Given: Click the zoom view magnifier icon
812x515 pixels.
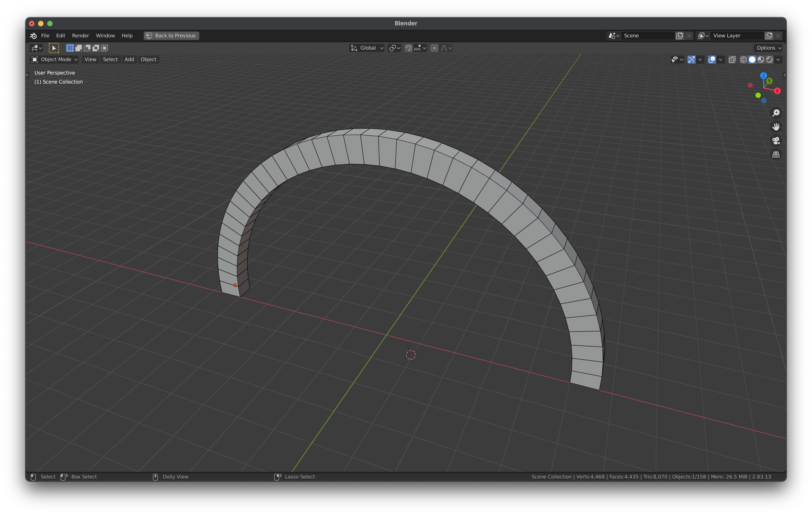Looking at the screenshot, I should pos(776,113).
